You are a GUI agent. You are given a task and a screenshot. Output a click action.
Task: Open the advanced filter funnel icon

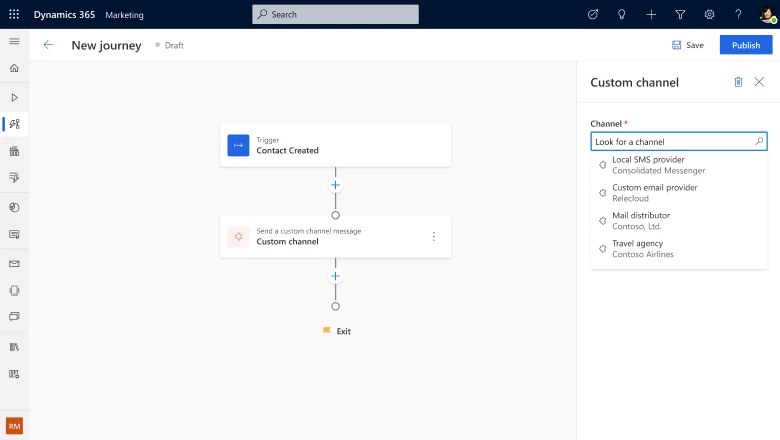click(680, 14)
